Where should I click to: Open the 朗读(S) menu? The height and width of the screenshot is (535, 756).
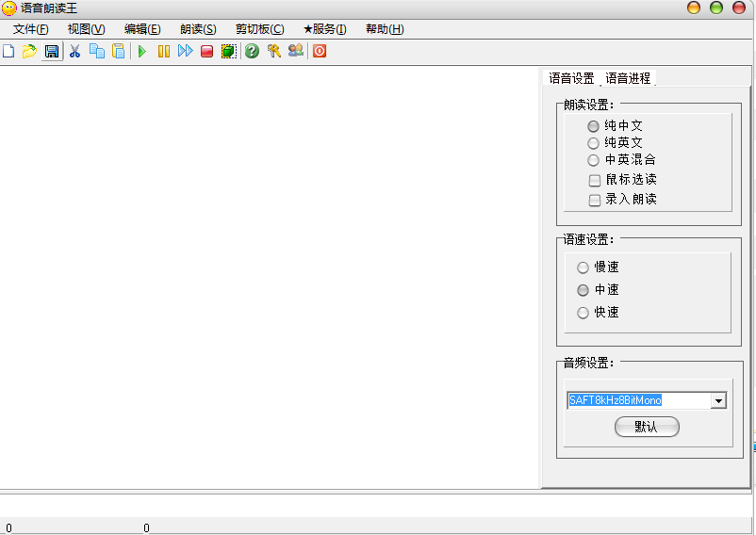198,29
